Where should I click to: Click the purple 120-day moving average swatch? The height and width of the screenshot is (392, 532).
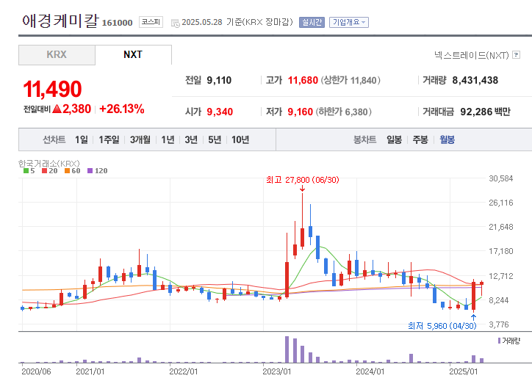(90, 171)
